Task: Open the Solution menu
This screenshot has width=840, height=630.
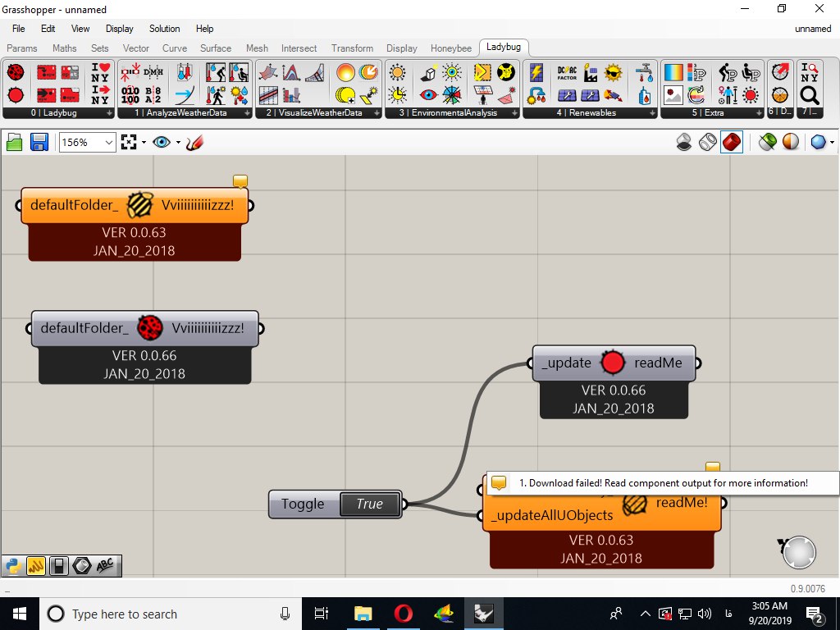Action: coord(164,29)
